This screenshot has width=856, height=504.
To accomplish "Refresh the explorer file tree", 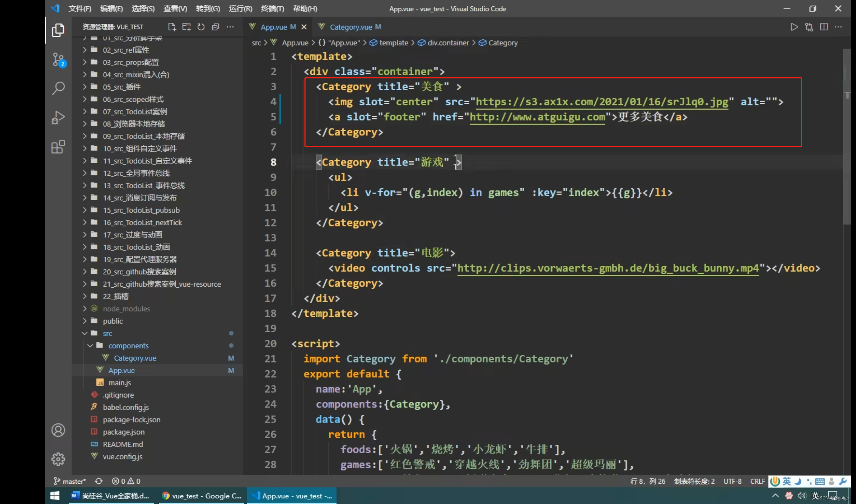I will tap(201, 27).
